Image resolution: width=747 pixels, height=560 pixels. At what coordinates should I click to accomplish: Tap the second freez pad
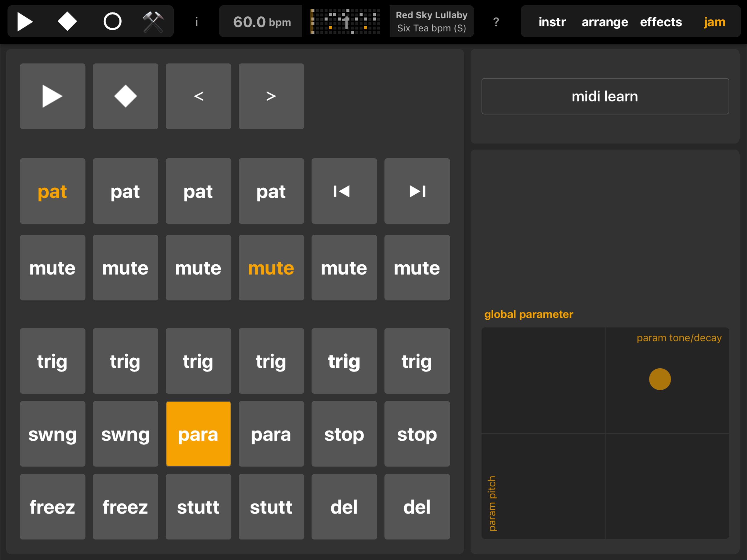click(x=126, y=507)
